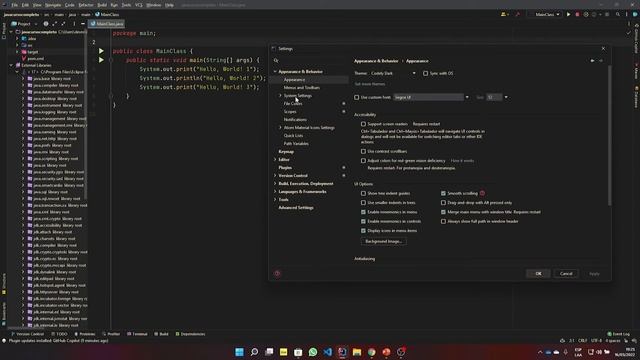Select Advanced Settings in settings tree
Image resolution: width=640 pixels, height=360 pixels.
coord(296,208)
